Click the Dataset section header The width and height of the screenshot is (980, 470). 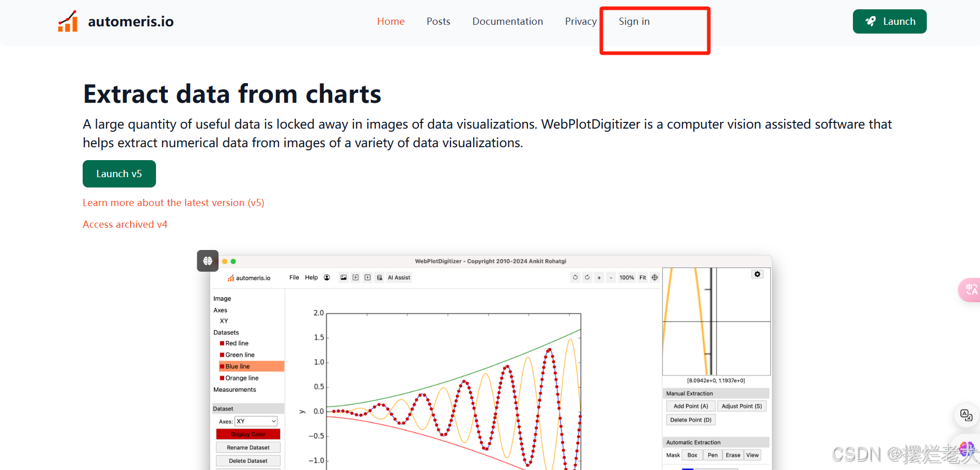tap(248, 409)
